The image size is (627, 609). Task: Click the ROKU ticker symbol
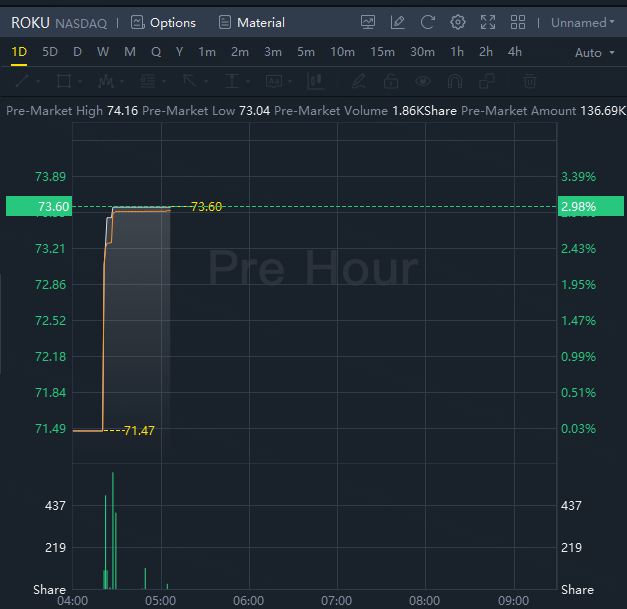coord(30,23)
